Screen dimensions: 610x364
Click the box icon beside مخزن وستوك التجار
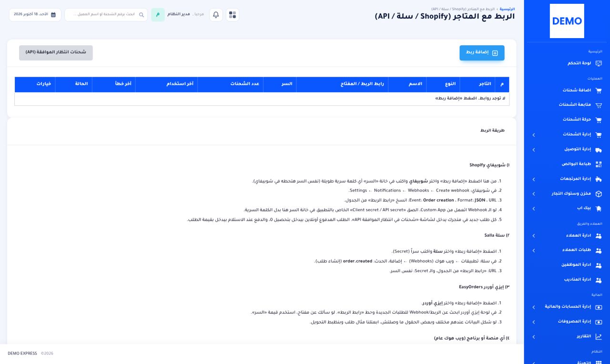point(599,194)
